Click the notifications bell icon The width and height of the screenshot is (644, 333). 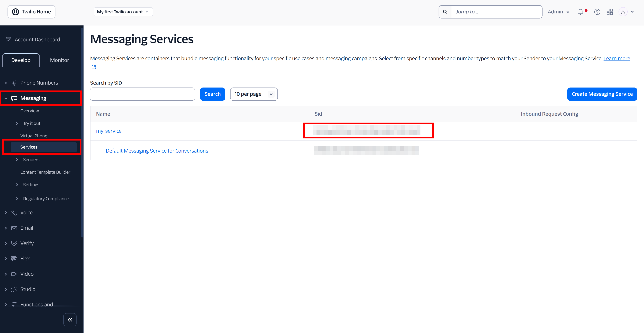coord(580,12)
